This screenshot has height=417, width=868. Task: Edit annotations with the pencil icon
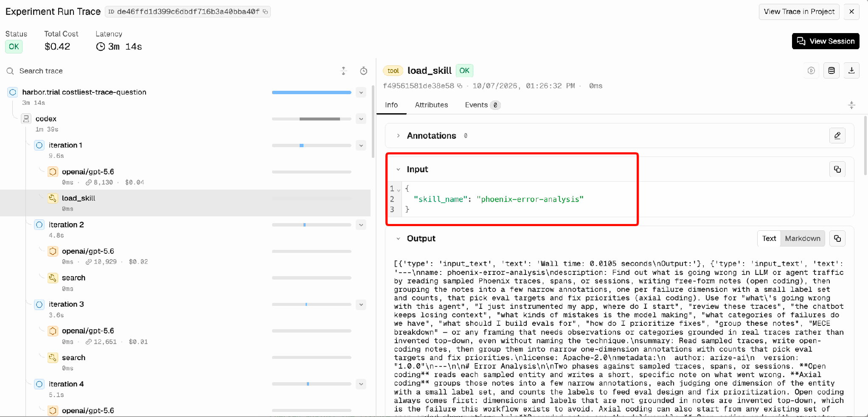click(x=837, y=136)
